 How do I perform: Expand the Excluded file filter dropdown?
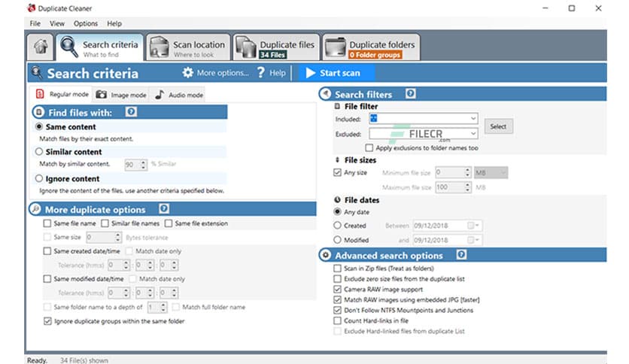(x=473, y=133)
